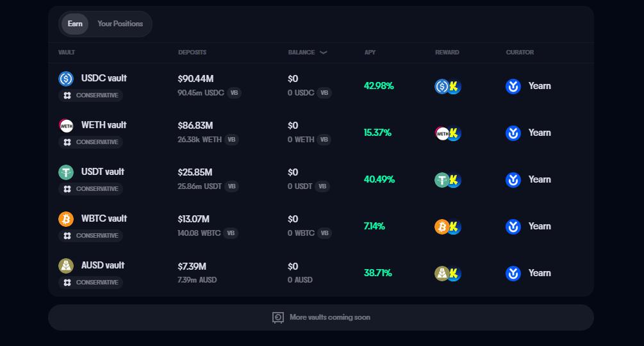Screen dimensions: 644x346
Task: Click the VB badge beside 26.38k WETH
Action: [231, 140]
